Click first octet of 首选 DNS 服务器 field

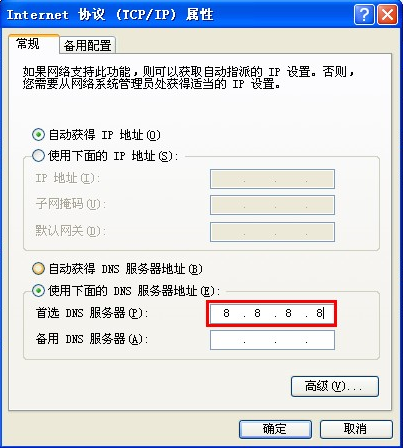click(x=227, y=313)
